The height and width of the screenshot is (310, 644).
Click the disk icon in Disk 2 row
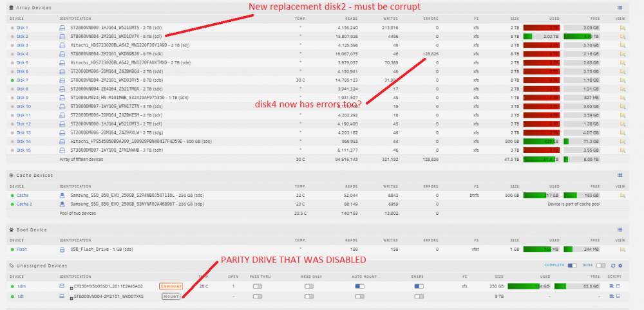62,37
